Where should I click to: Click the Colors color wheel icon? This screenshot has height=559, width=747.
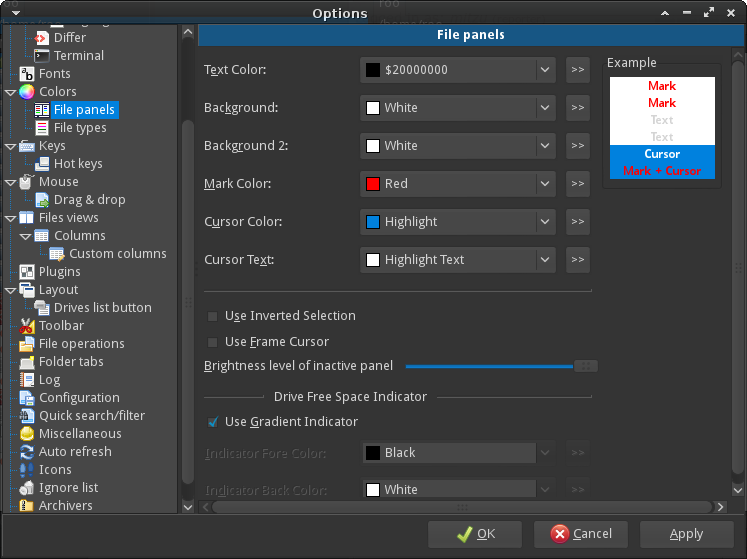27,91
